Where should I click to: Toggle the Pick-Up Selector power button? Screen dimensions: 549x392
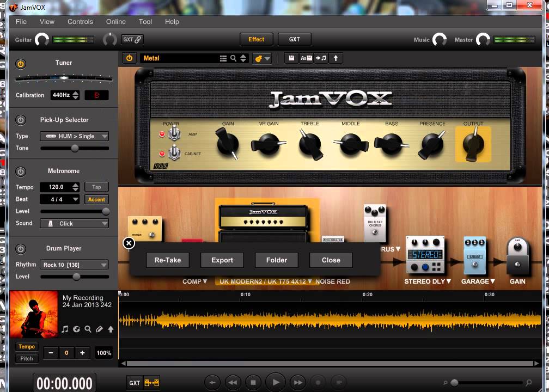pos(21,120)
